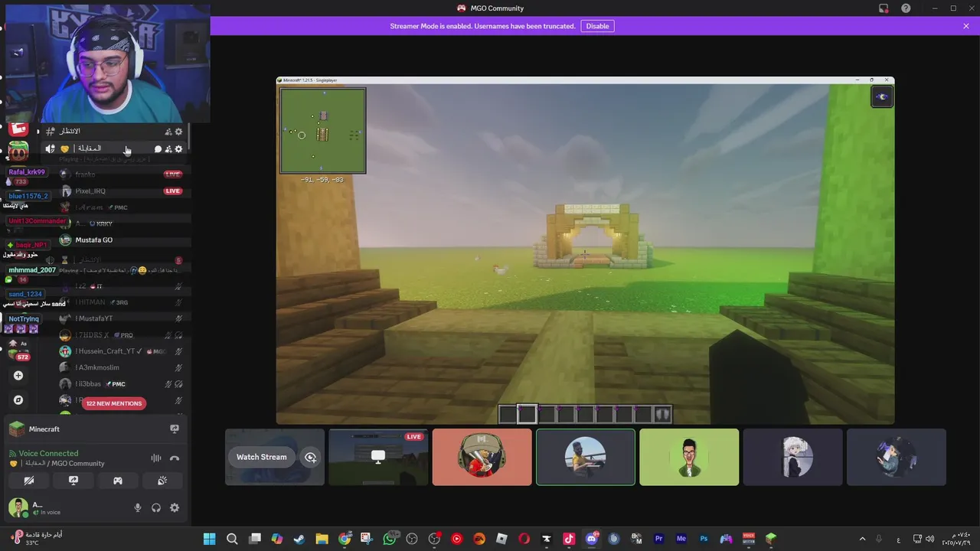Jump to 122 new mentions
Viewport: 980px width, 551px height.
114,403
